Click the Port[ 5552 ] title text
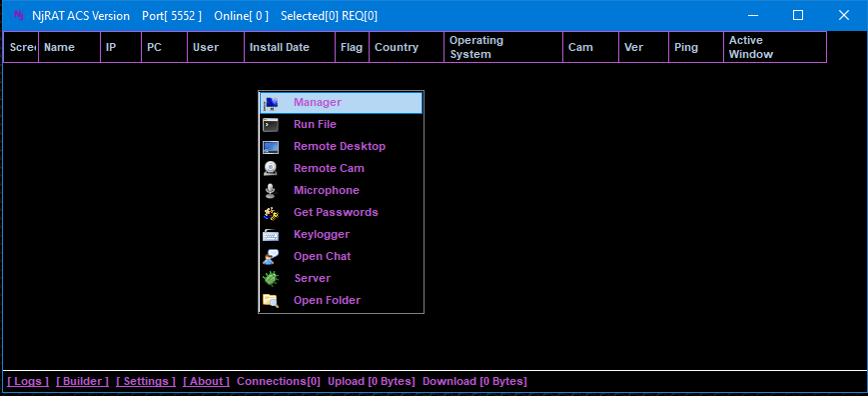Image resolution: width=868 pixels, height=396 pixels. coord(172,16)
